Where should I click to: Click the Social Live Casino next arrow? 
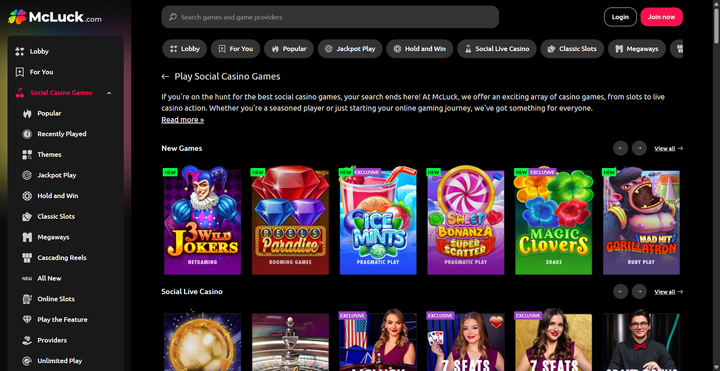639,292
